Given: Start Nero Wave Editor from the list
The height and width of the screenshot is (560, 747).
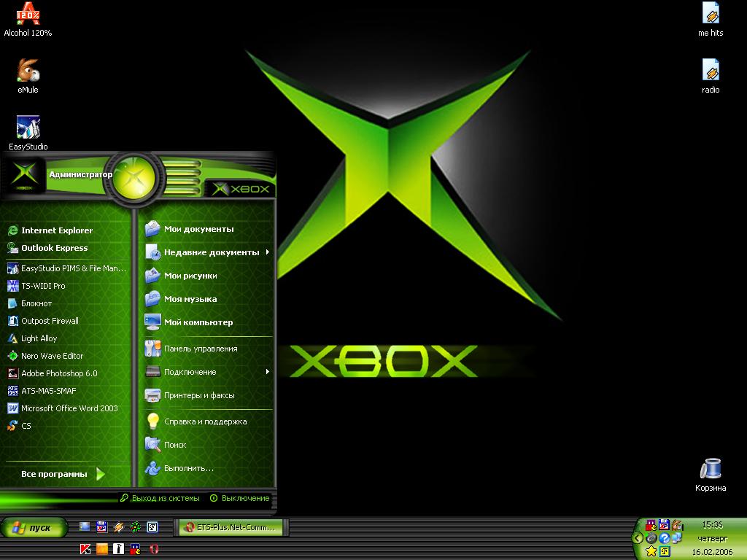Looking at the screenshot, I should click(52, 356).
